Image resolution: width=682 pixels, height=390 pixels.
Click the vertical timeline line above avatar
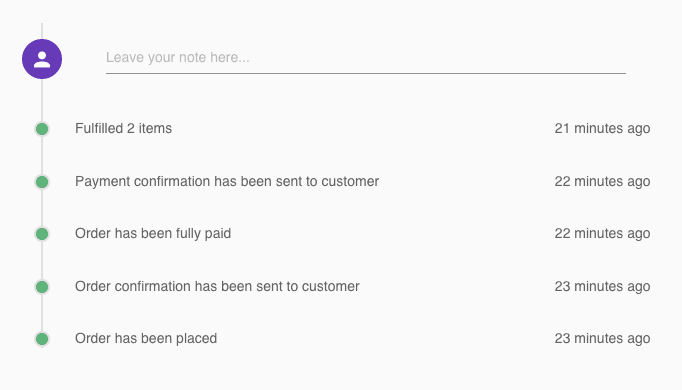tap(42, 31)
